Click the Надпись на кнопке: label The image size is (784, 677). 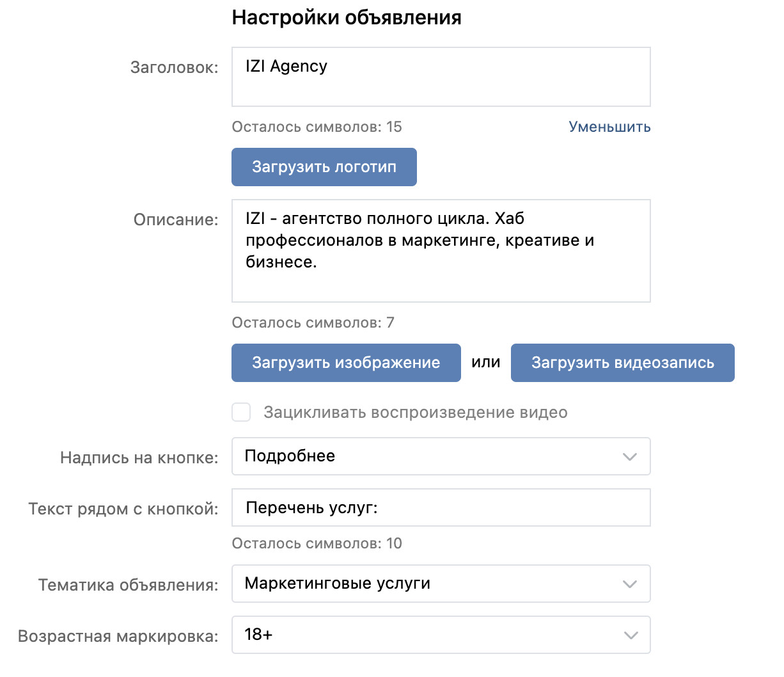coord(139,458)
